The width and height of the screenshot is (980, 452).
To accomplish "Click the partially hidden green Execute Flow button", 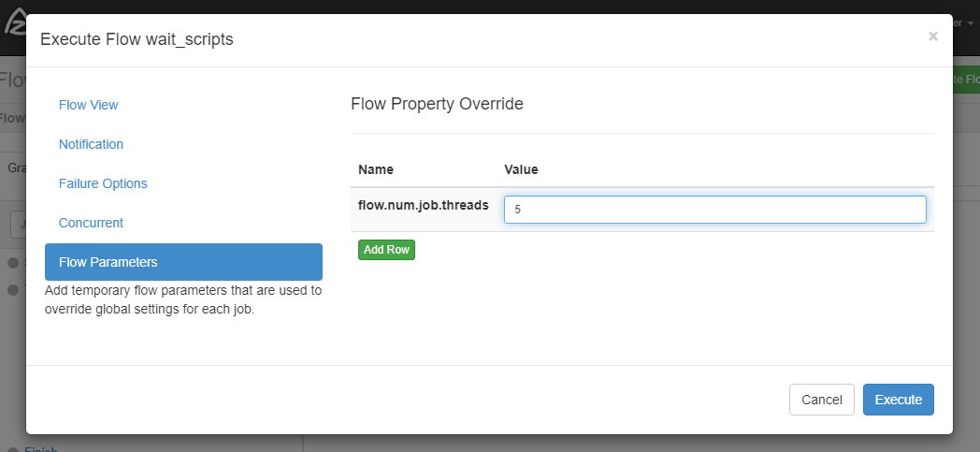I will coord(965,80).
